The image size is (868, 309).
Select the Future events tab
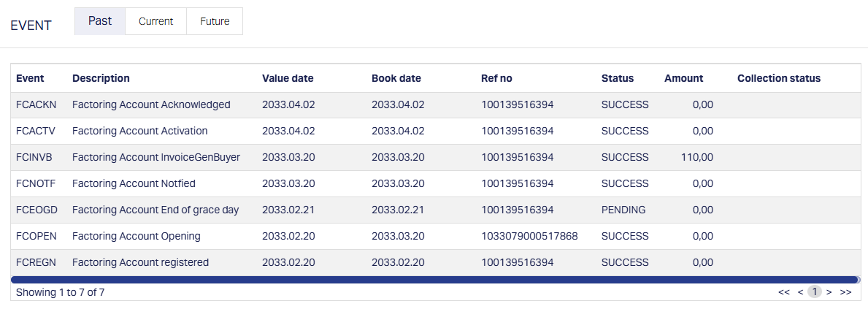pos(215,21)
